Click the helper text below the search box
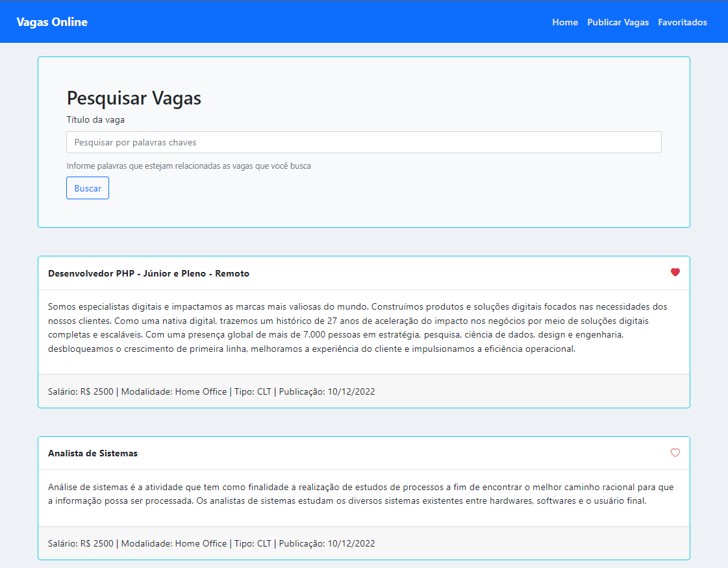Screen dimensions: 728x568 click(188, 166)
